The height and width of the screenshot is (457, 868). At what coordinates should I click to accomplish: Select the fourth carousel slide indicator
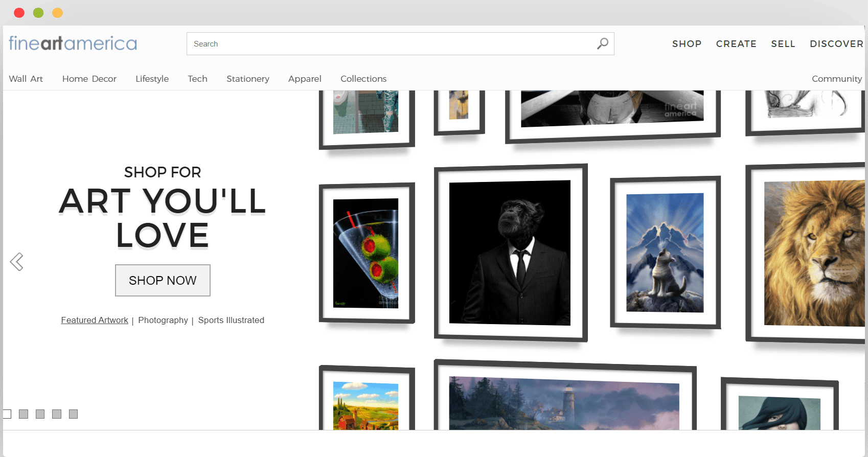(57, 414)
